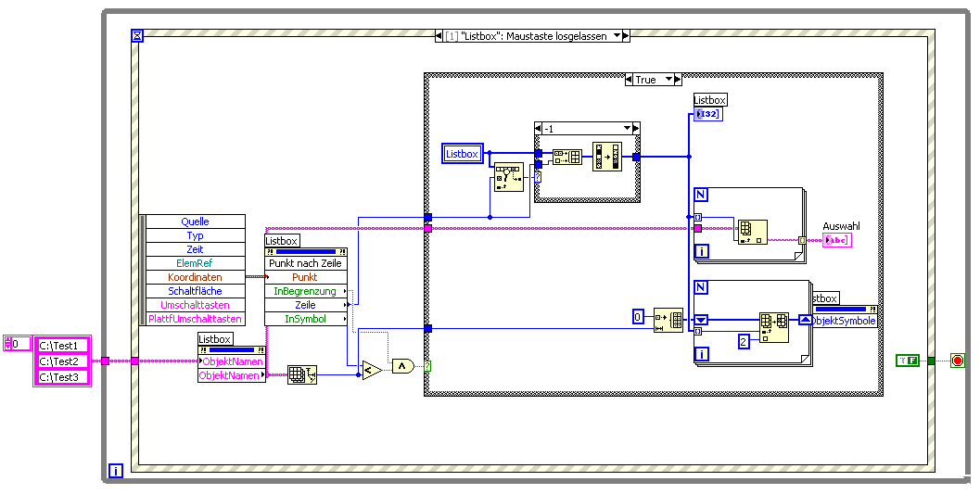The height and width of the screenshot is (494, 980).
Task: Click the InSymbol output row
Action: click(x=306, y=319)
